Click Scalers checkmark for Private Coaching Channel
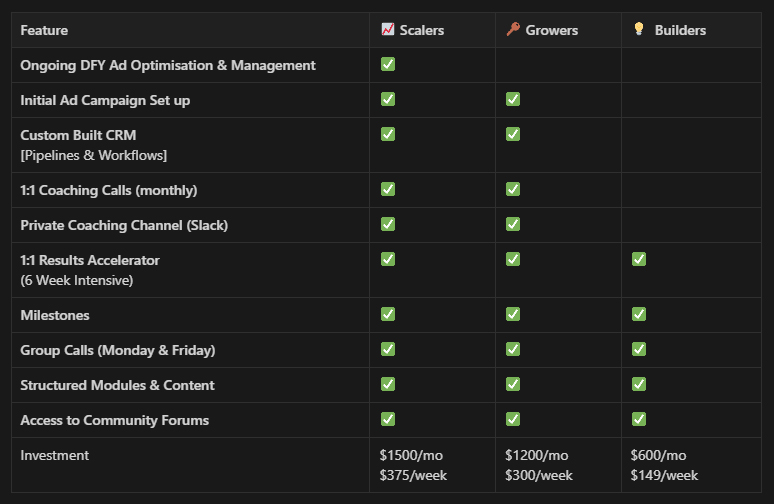 coord(388,224)
